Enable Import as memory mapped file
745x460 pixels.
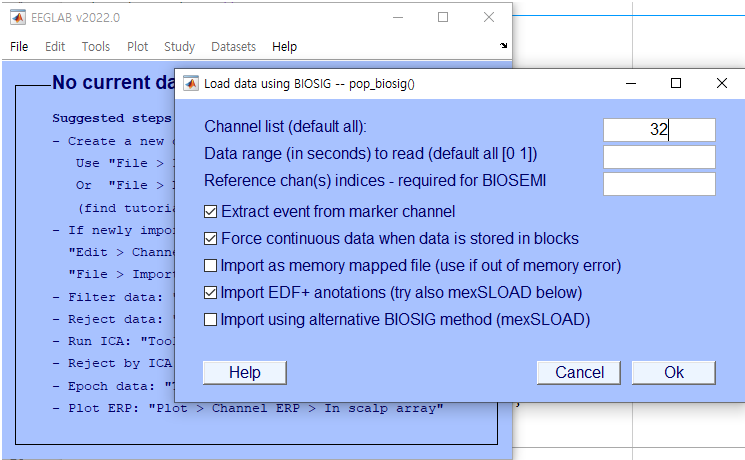pos(210,266)
